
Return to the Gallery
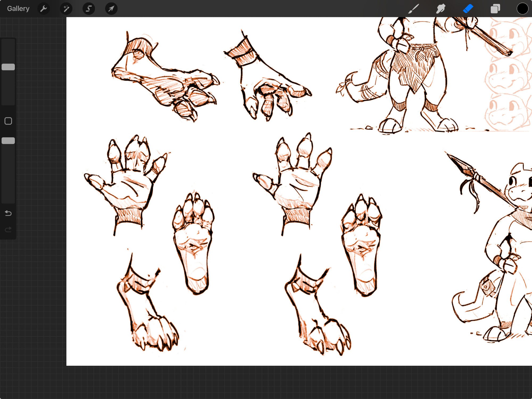[x=18, y=9]
